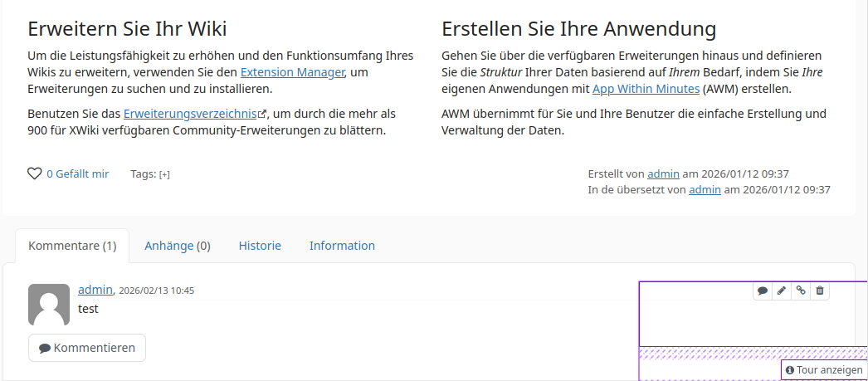The width and height of the screenshot is (868, 381).
Task: Select the Information tab
Action: tap(342, 246)
